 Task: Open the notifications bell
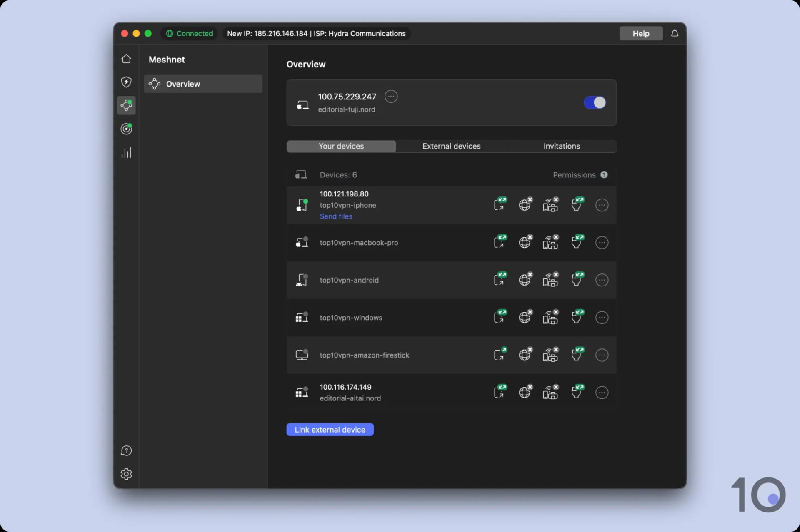(x=674, y=33)
